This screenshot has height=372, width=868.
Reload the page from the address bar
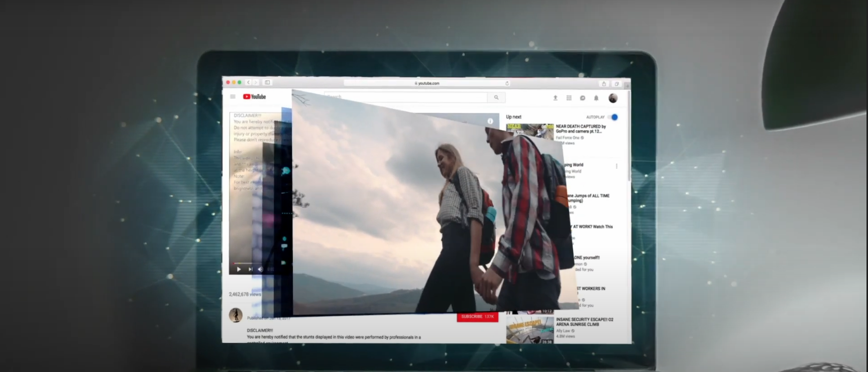pyautogui.click(x=507, y=83)
